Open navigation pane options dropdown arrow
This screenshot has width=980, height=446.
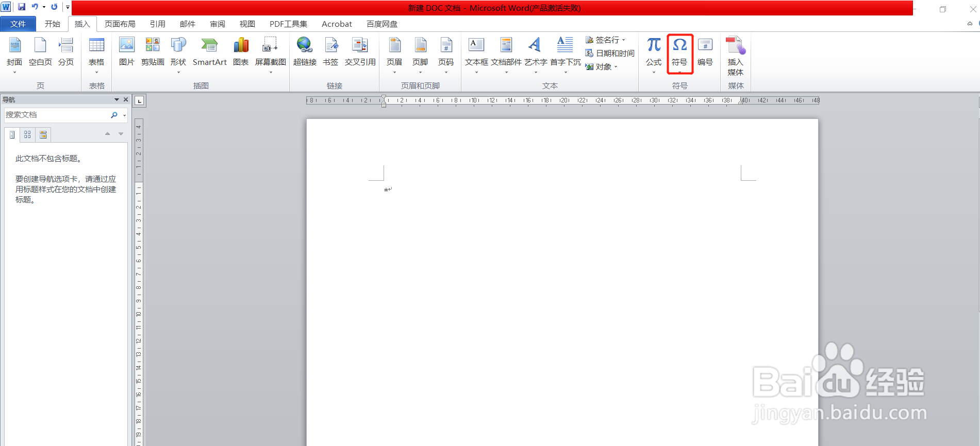[117, 99]
